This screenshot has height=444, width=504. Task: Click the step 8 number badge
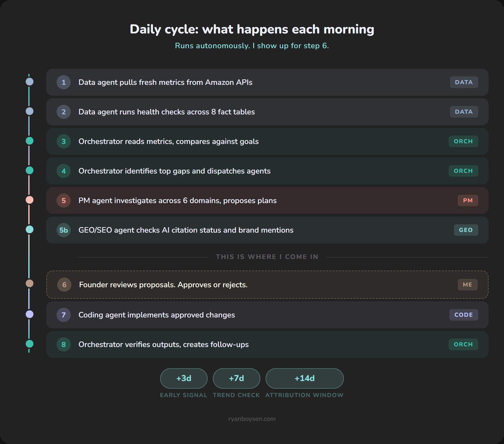(64, 344)
